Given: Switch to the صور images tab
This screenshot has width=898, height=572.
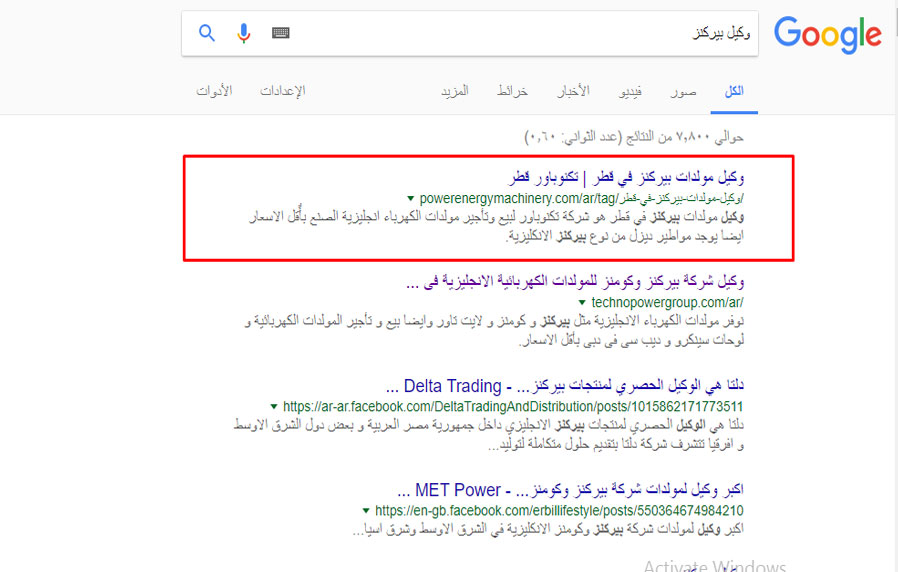Looking at the screenshot, I should pos(683,91).
